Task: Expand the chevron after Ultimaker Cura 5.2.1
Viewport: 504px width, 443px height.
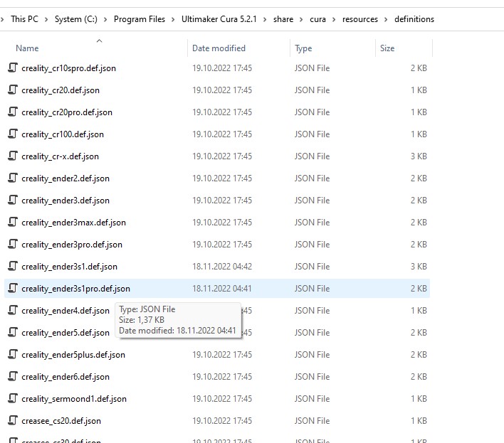Action: coord(265,20)
